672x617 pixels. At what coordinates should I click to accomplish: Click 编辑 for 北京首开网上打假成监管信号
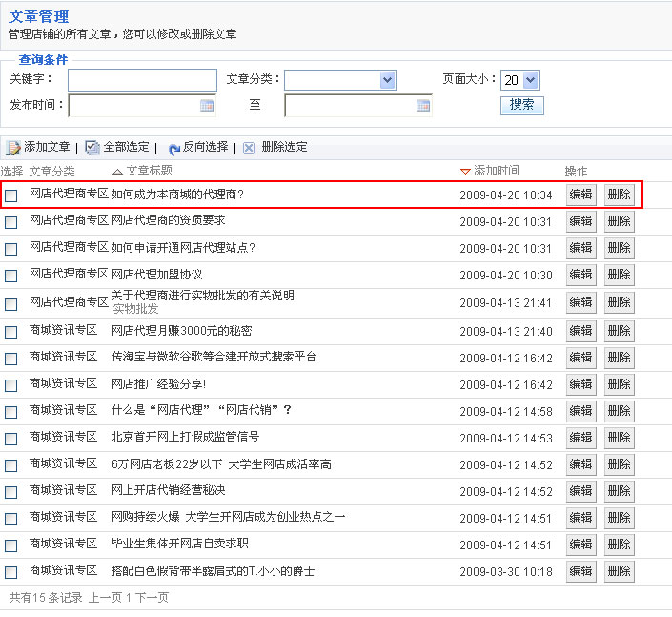click(x=580, y=438)
